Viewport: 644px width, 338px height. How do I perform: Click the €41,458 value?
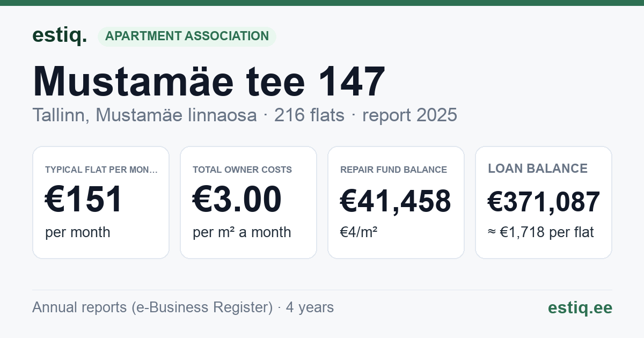(x=396, y=202)
